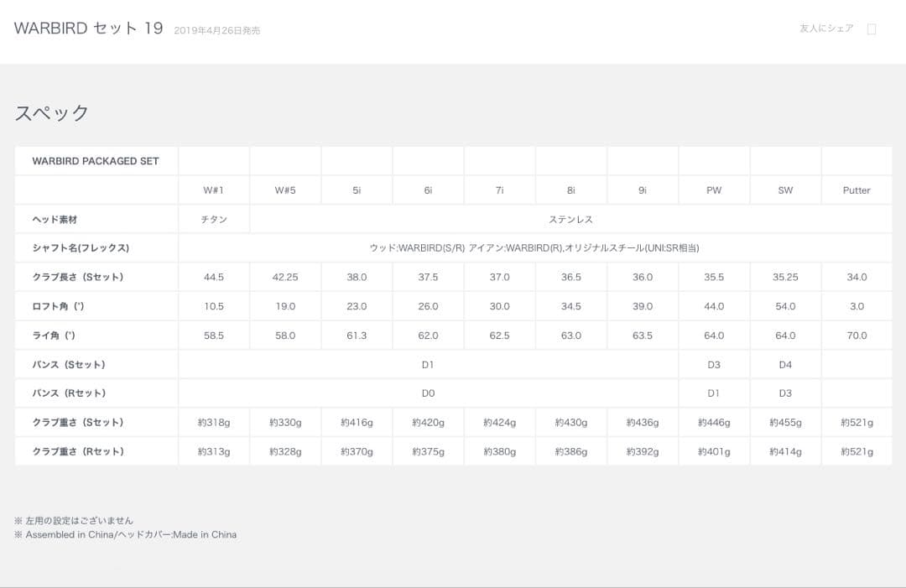Click the SW column header
The height and width of the screenshot is (588, 906).
click(785, 190)
